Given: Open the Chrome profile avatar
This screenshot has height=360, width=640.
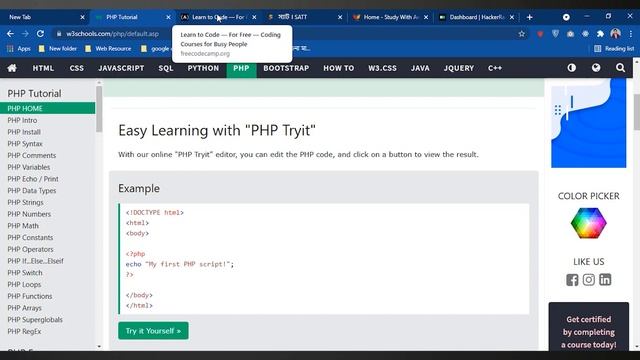Looking at the screenshot, I should [616, 33].
